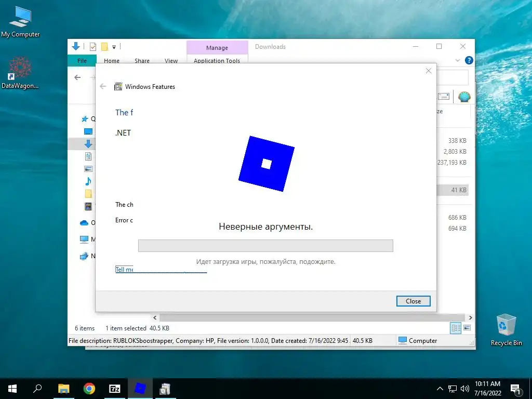Viewport: 532px width, 399px height.
Task: Click the card icon beside seashell
Action: [x=444, y=97]
